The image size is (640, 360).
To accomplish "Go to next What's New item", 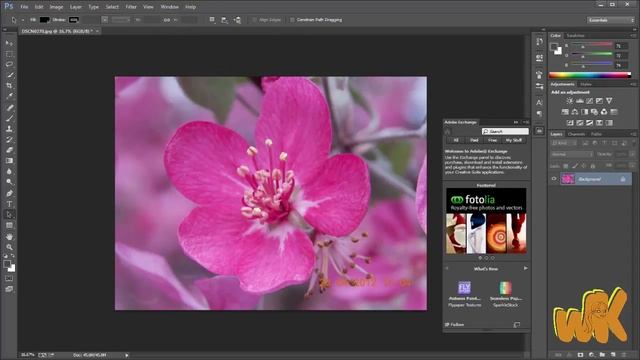I will tap(525, 268).
